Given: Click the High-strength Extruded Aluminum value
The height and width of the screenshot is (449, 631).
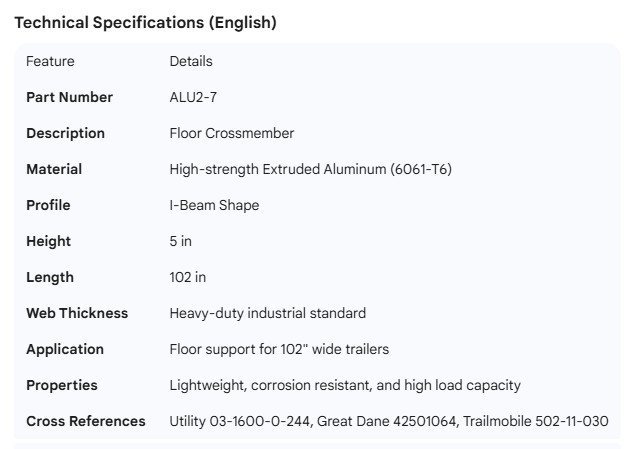Looking at the screenshot, I should [310, 169].
